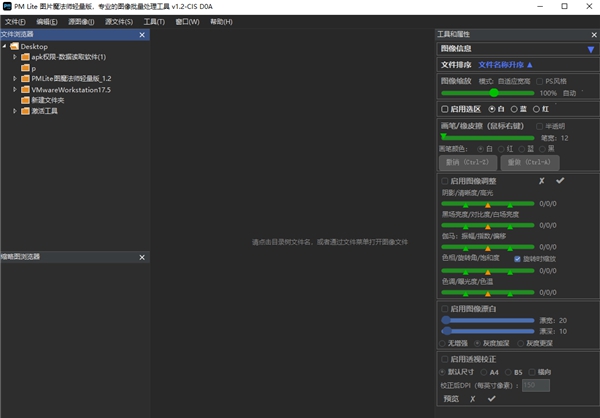Viewport: 600px width, 418px height.
Task: Click the checkmark apply icon for 启用图像调整
Action: tap(560, 180)
